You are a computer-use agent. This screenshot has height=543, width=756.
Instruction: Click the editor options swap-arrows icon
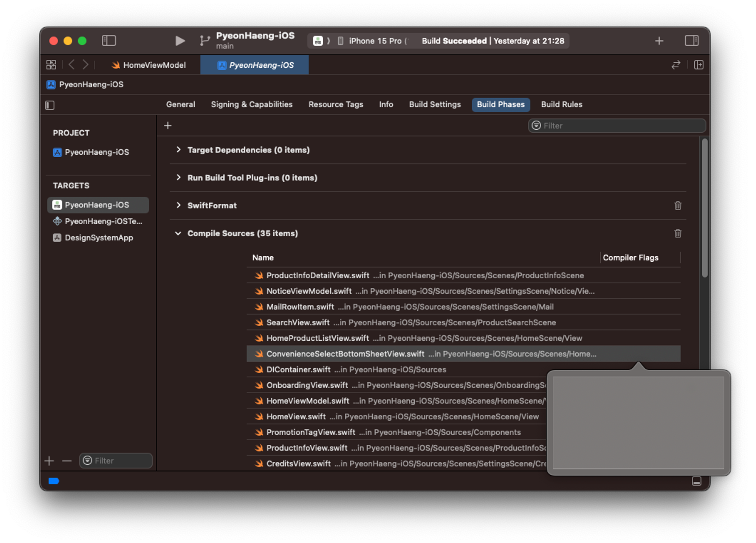[676, 65]
